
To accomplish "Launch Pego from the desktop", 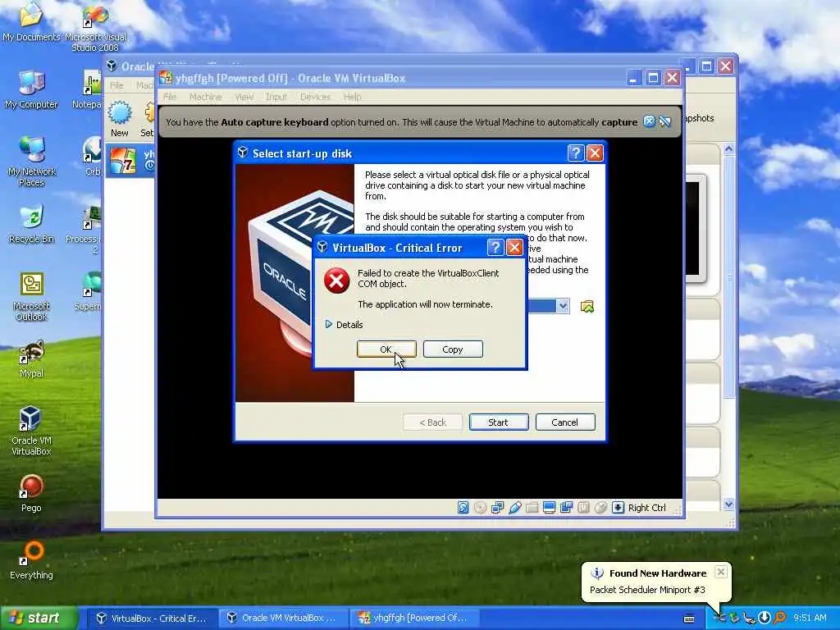I will point(31,493).
